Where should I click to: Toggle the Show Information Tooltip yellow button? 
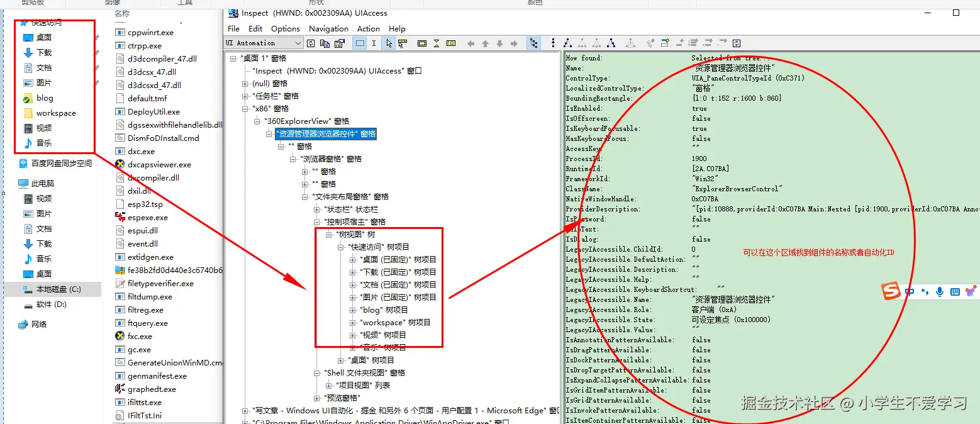coord(451,43)
